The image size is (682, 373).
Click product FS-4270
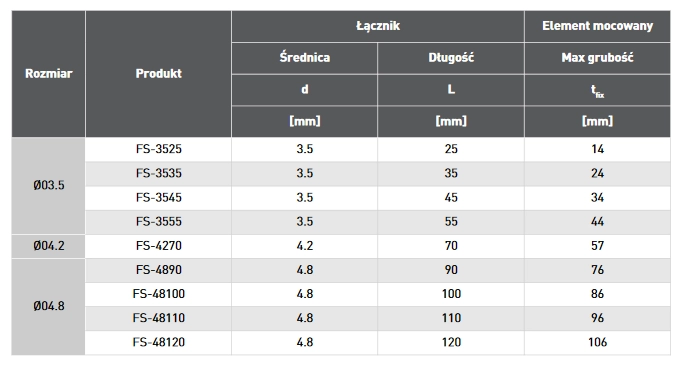click(x=158, y=246)
